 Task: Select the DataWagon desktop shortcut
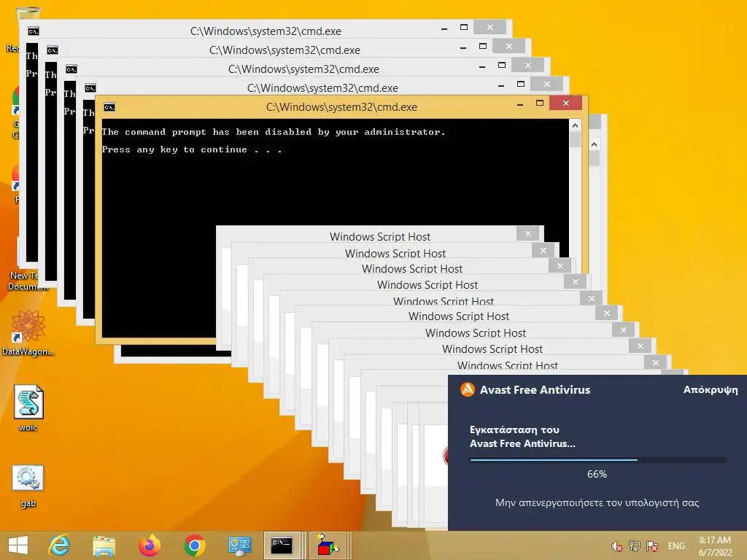(28, 332)
